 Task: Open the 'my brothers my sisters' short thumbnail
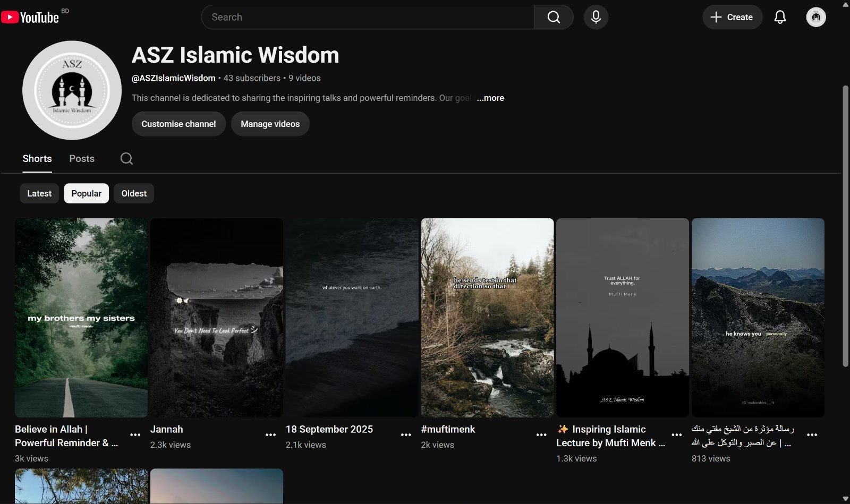[81, 318]
